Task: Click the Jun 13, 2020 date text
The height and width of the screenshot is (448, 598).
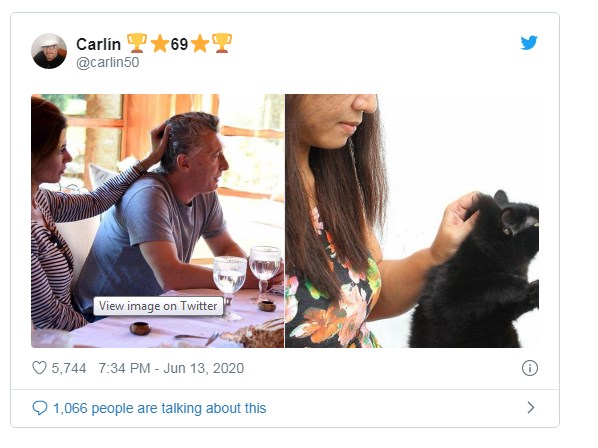Action: [x=204, y=368]
